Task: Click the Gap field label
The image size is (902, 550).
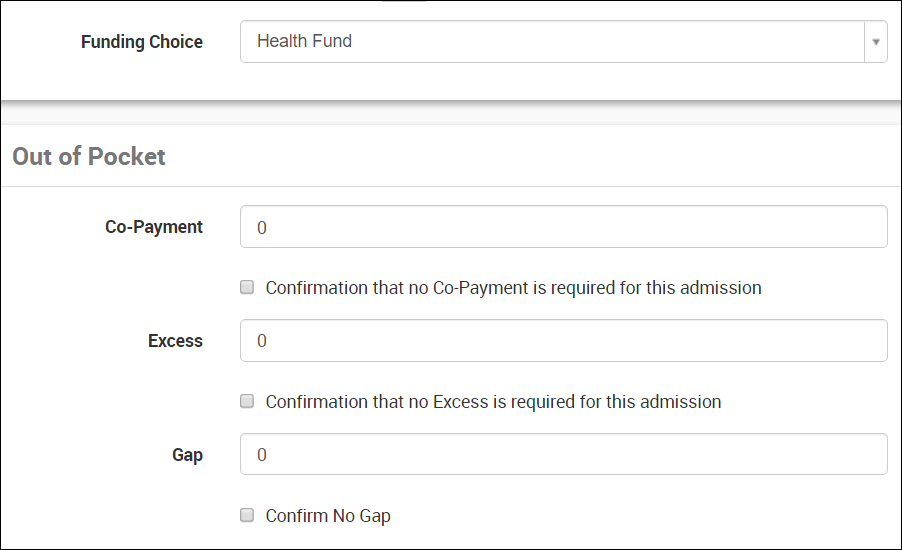Action: [187, 455]
